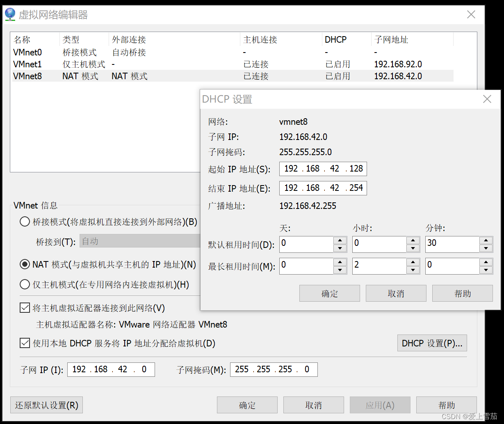
Task: Click the 默认租用时间 hours input field
Action: pos(379,244)
